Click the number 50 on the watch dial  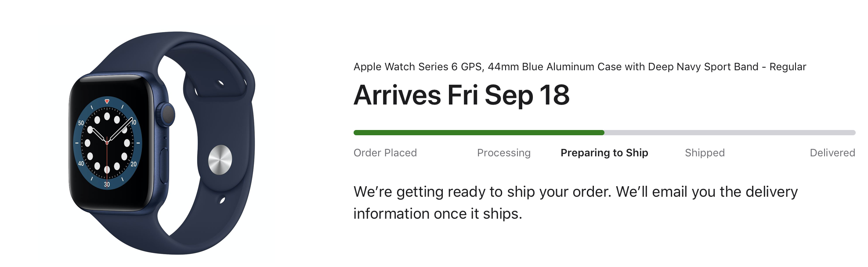pos(81,123)
